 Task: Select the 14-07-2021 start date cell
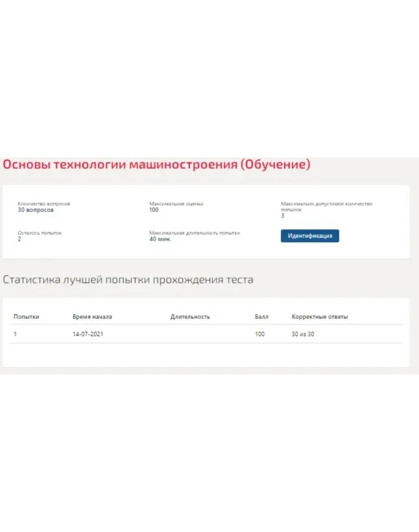pos(87,334)
